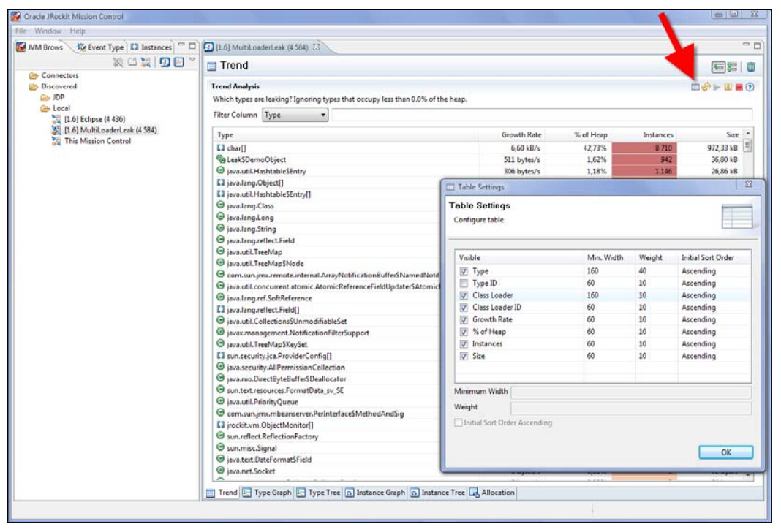Screen dimensions: 781x532
Task: Open the File menu
Action: tap(21, 31)
